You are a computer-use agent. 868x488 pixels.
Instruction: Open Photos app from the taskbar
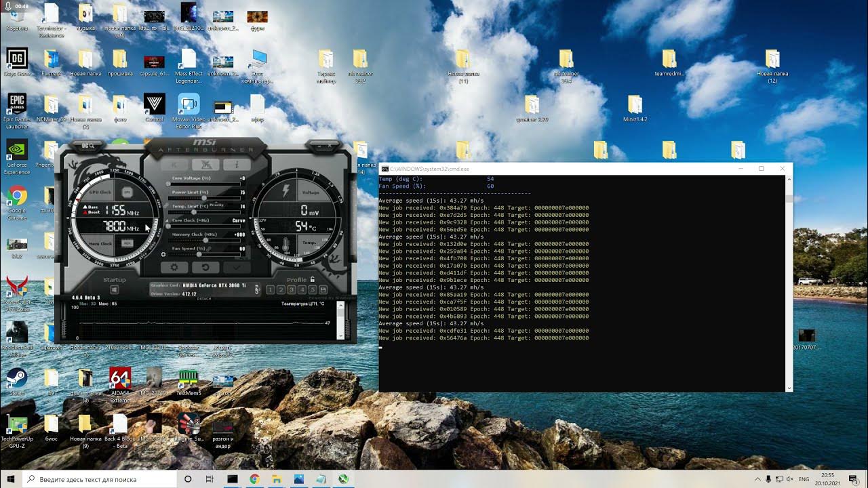[299, 479]
